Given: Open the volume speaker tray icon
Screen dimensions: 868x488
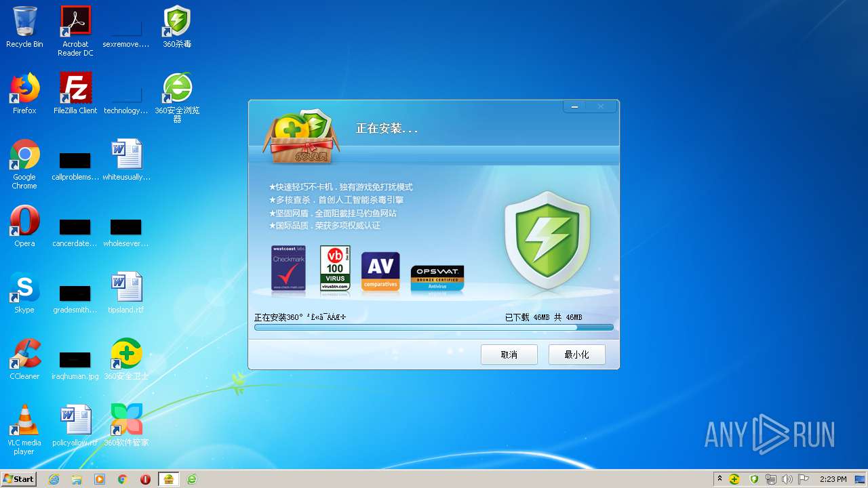Looking at the screenshot, I should point(787,479).
